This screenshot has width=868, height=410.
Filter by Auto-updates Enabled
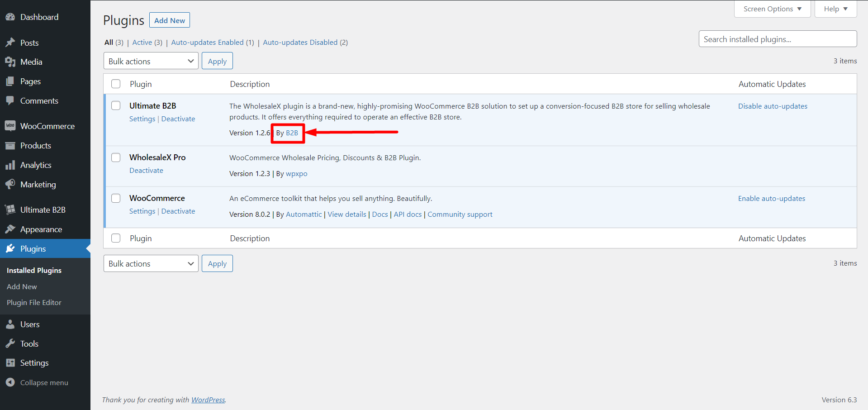[207, 42]
